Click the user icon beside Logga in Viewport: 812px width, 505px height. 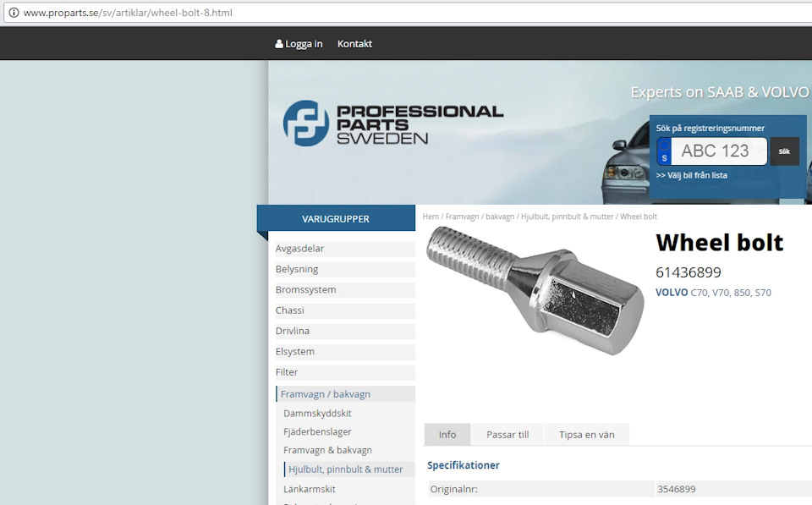[x=279, y=44]
